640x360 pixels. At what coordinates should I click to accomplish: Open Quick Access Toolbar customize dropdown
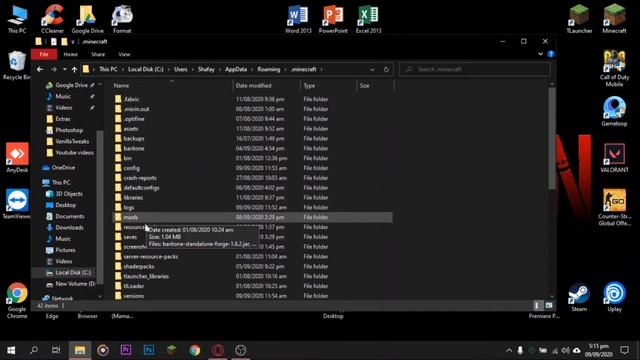(x=73, y=42)
